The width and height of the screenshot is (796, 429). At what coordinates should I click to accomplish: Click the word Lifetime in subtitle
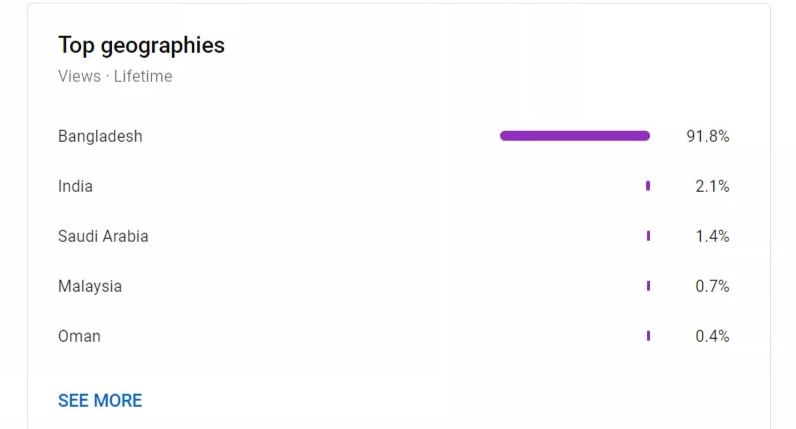coord(143,76)
